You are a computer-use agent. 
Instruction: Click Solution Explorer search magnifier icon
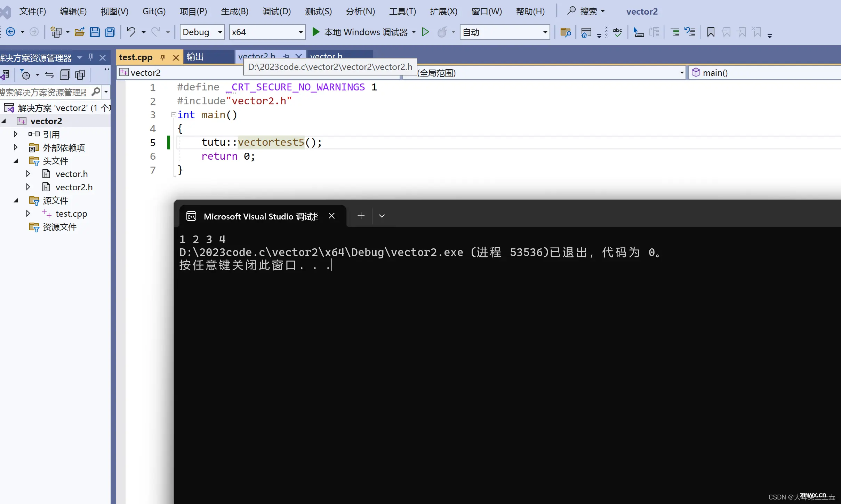[x=96, y=92]
